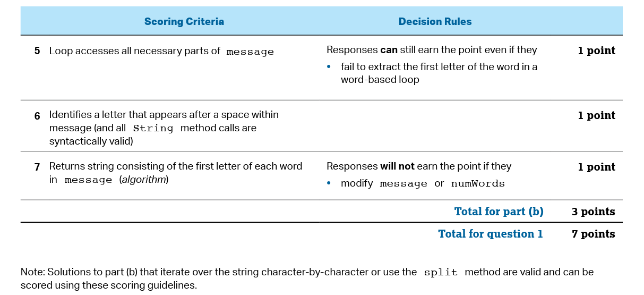Click the "fail to extract the first letter" bullet

[x=439, y=73]
